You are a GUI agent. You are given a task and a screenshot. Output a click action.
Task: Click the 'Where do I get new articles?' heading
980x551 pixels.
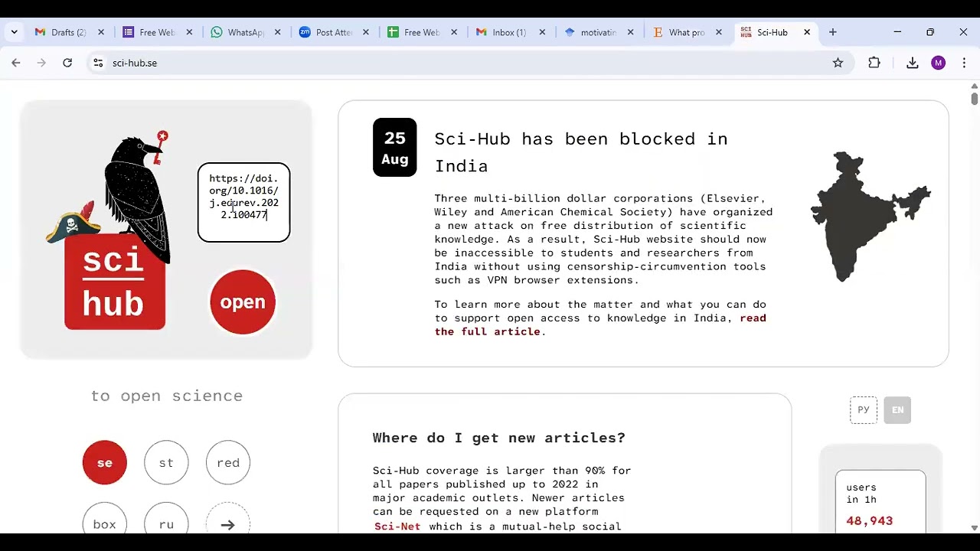(x=499, y=438)
